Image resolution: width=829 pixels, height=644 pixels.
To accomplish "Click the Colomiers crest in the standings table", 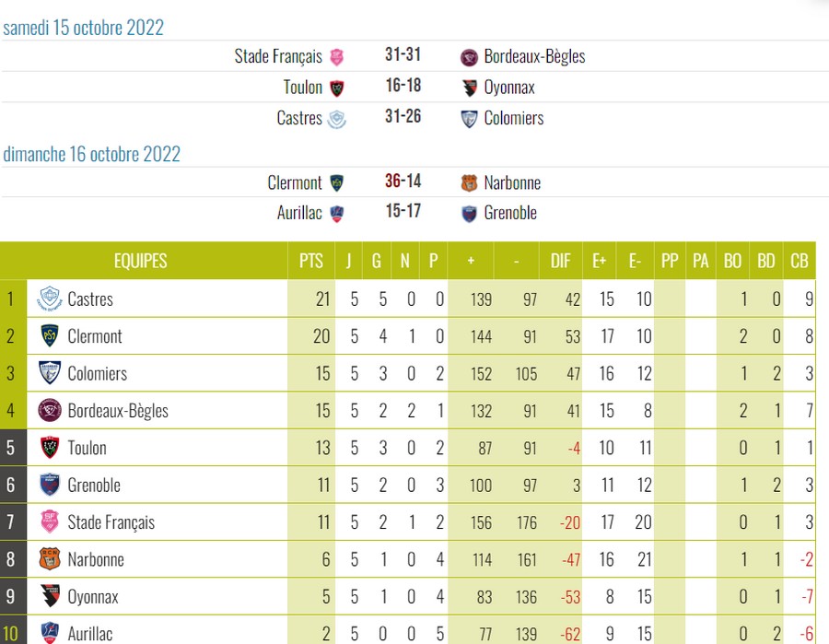I will click(x=50, y=373).
